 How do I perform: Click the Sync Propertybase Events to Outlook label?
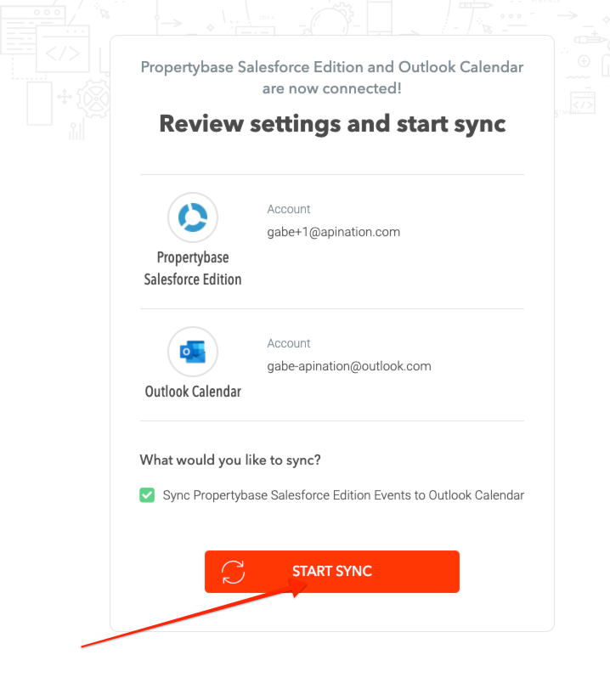coord(343,495)
